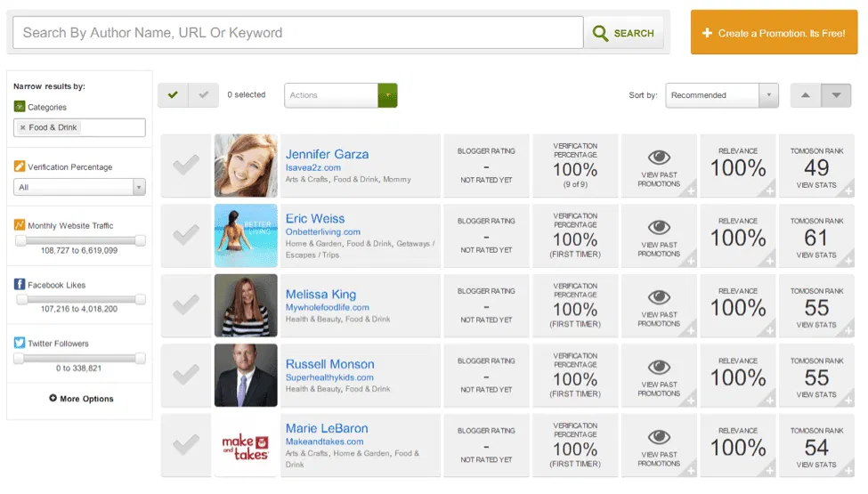Image resolution: width=868 pixels, height=494 pixels.
Task: Open Mywholefoodlife.com link
Action: click(328, 307)
